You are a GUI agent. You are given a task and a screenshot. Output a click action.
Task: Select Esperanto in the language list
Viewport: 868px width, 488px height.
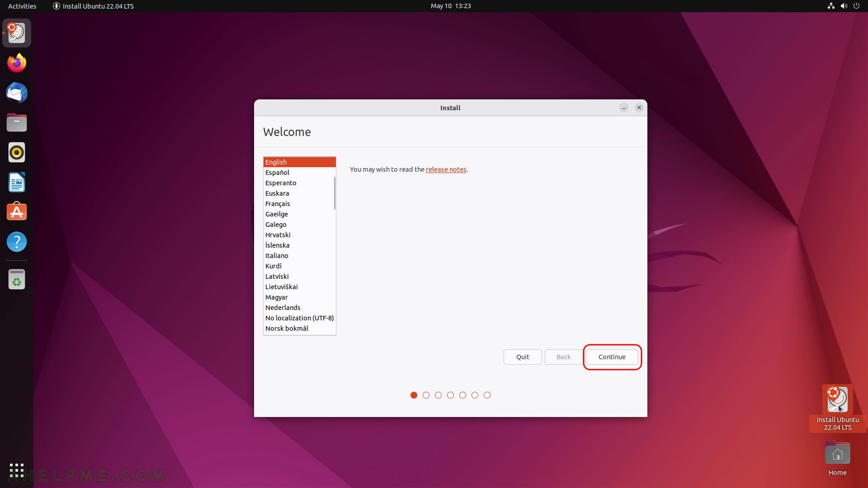point(300,183)
